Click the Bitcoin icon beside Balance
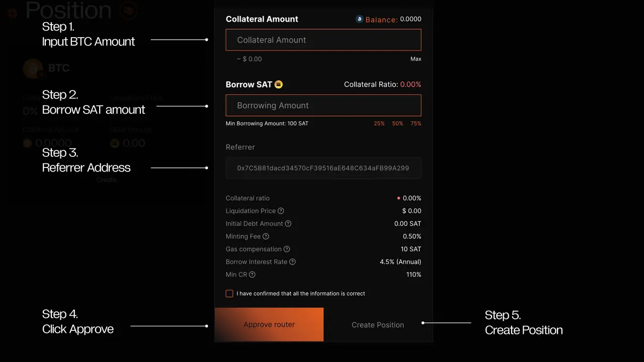644x362 pixels. point(359,19)
